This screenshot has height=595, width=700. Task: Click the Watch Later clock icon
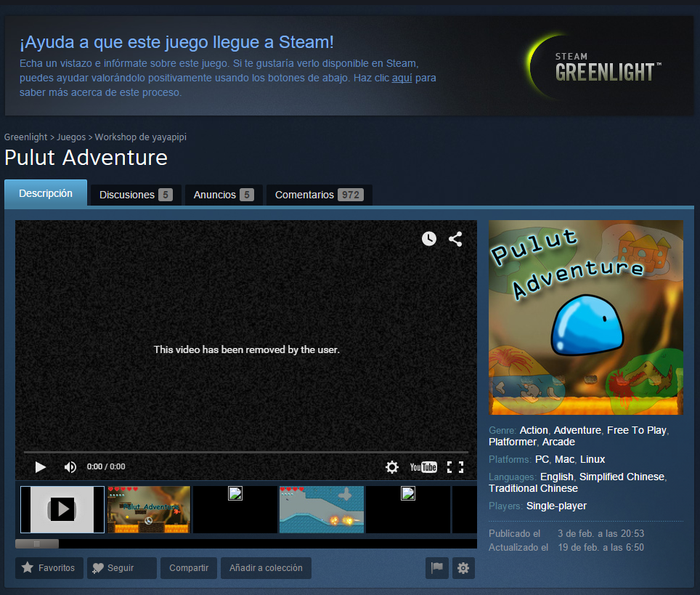click(x=429, y=238)
